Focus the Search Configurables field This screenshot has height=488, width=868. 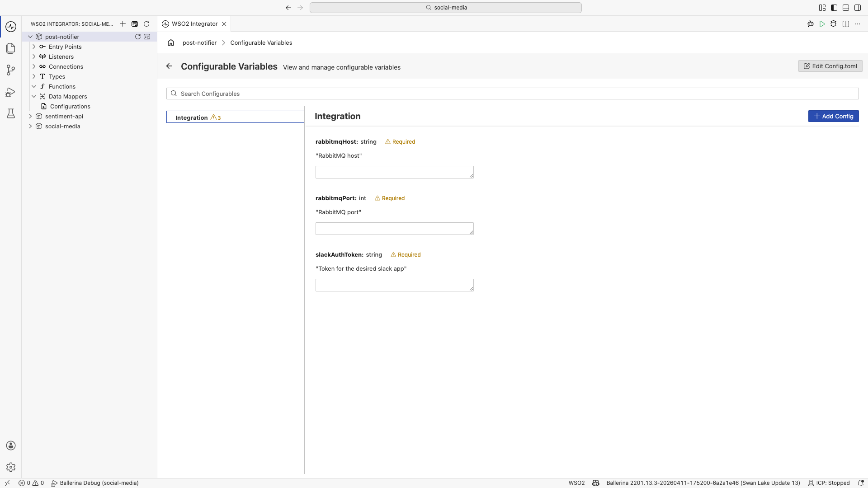point(512,94)
